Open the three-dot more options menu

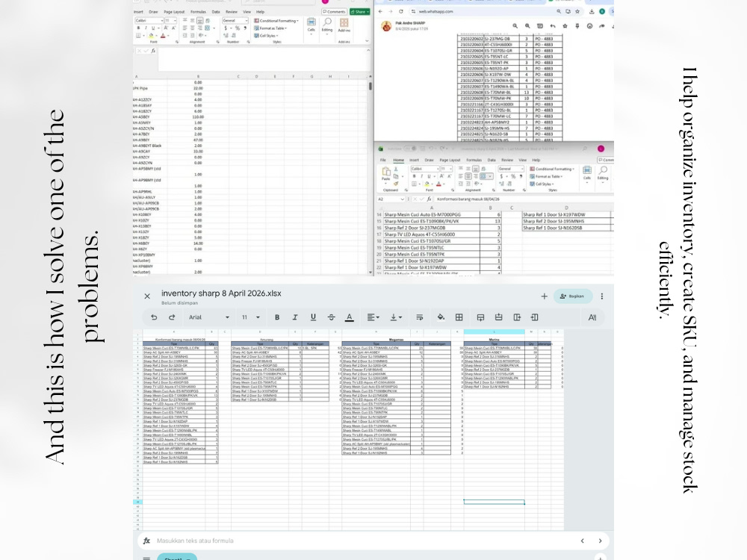click(601, 296)
